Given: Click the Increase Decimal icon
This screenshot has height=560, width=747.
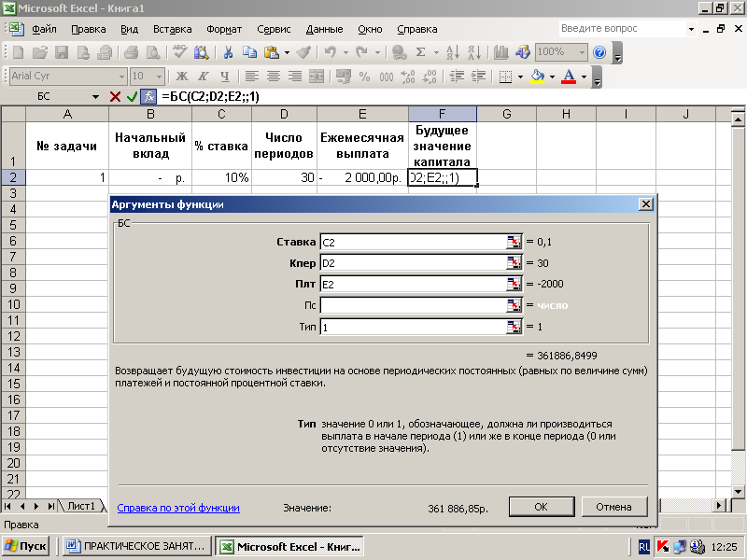Looking at the screenshot, I should [x=408, y=77].
